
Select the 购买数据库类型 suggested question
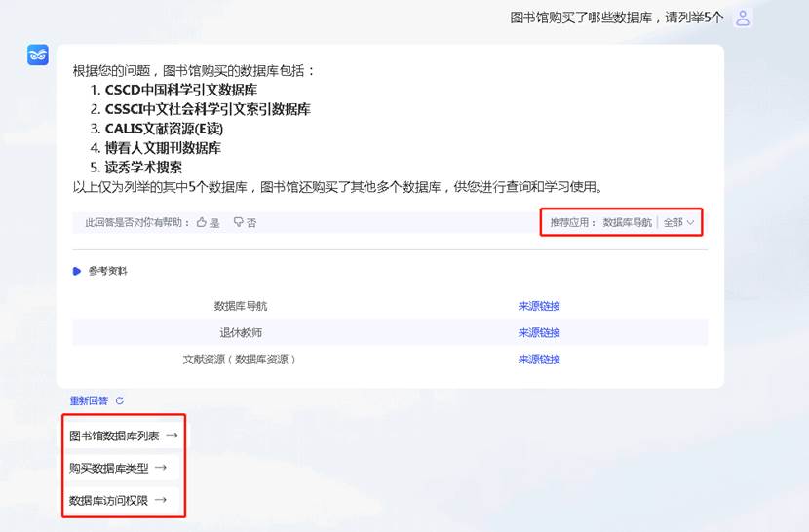coord(118,468)
